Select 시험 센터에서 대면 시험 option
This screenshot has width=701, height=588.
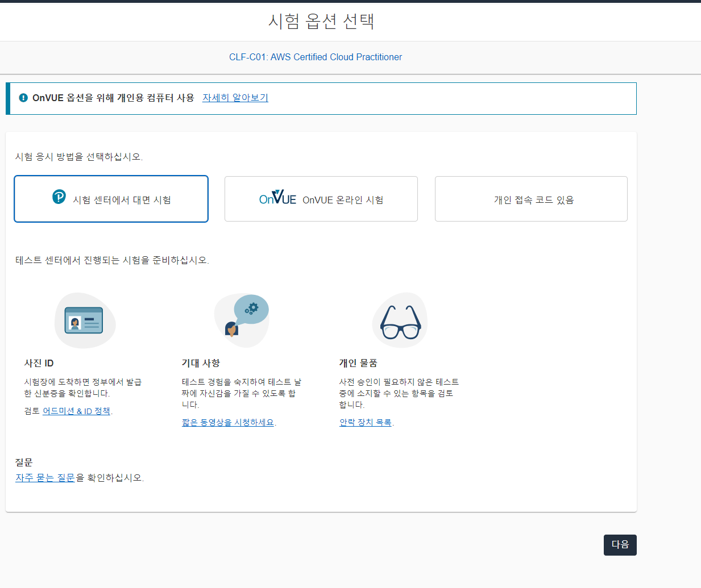point(111,199)
